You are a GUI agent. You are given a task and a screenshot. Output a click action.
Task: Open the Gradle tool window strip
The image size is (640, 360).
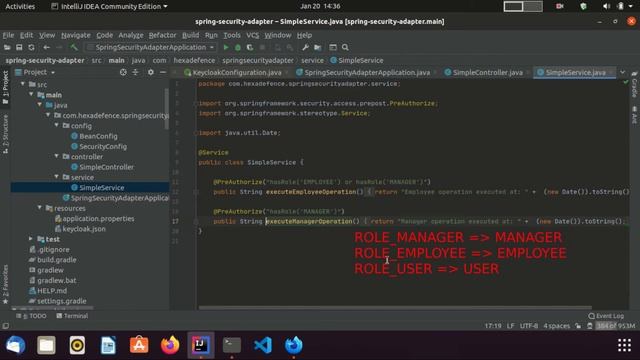tap(634, 84)
